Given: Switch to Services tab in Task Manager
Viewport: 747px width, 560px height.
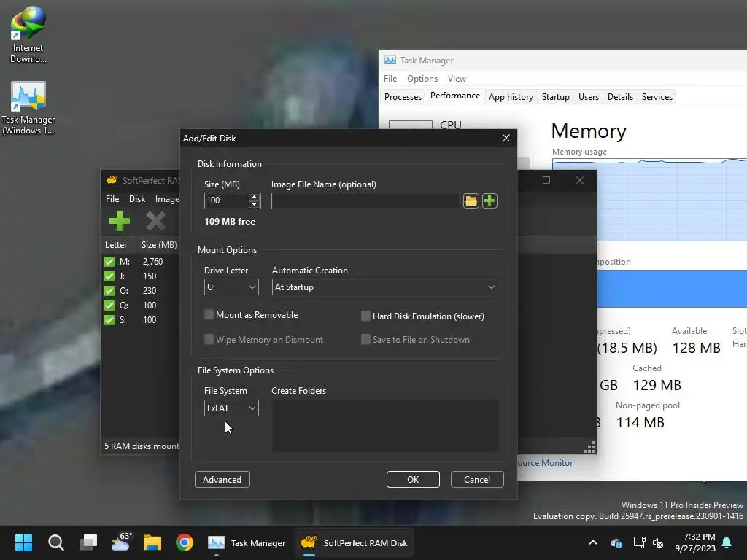Looking at the screenshot, I should (657, 97).
